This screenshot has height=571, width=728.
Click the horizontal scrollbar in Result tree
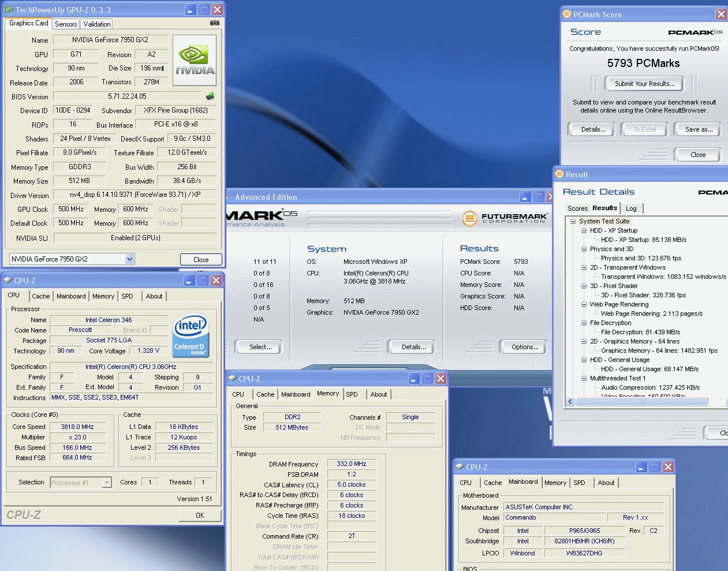point(642,402)
